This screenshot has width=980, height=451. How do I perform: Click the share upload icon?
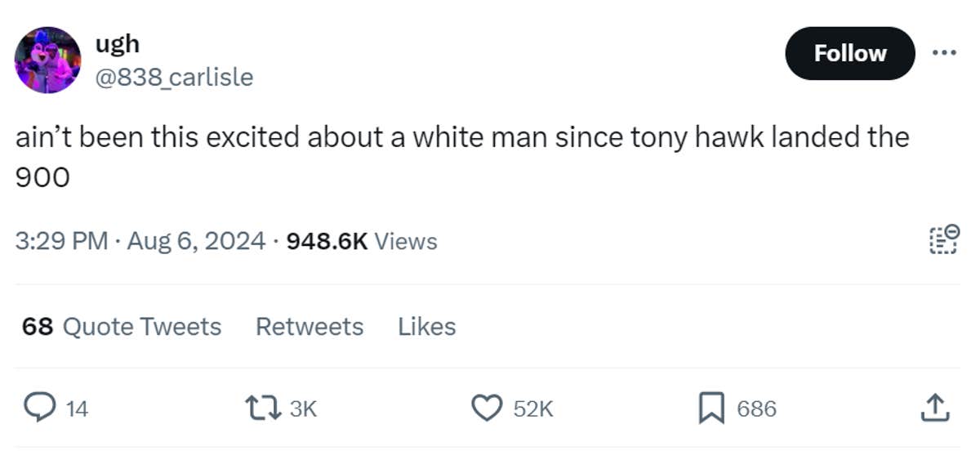pos(936,408)
